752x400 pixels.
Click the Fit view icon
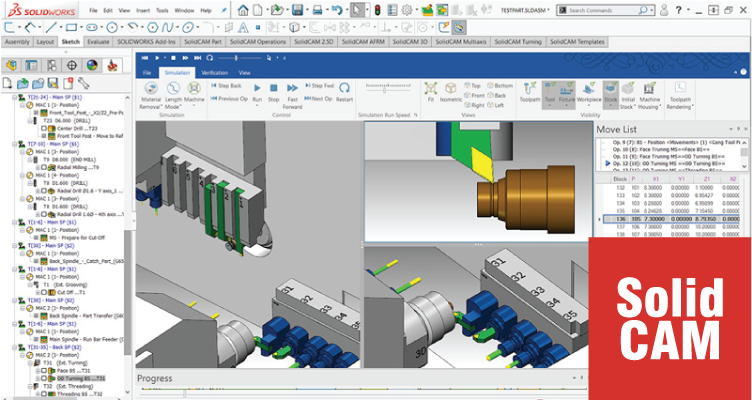click(x=430, y=90)
